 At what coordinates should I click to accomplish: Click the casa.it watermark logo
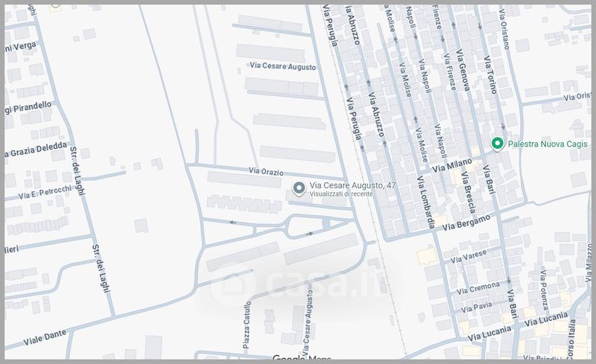click(303, 284)
